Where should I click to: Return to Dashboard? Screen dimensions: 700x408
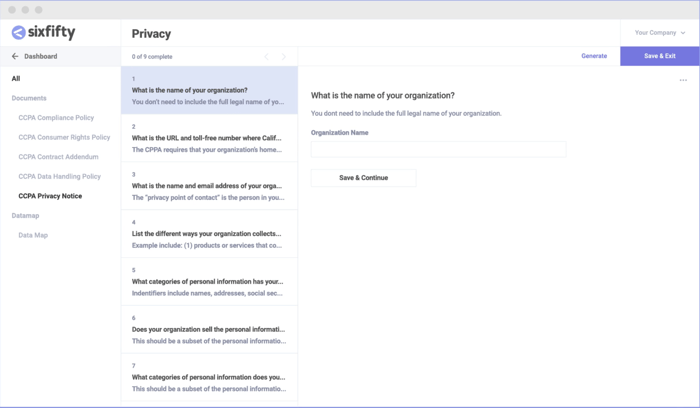(x=41, y=56)
